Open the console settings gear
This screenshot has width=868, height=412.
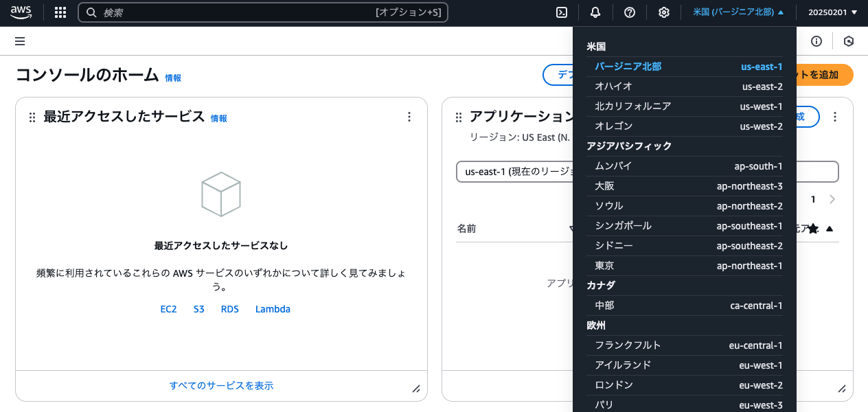click(663, 12)
